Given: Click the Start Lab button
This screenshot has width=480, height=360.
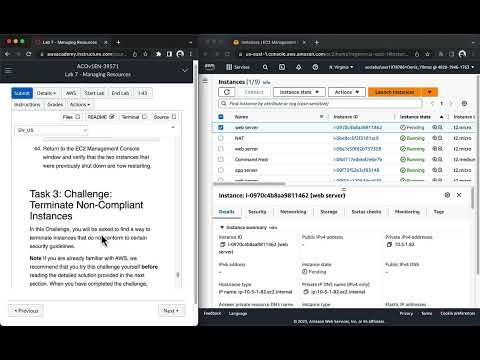Looking at the screenshot, I should tap(94, 93).
